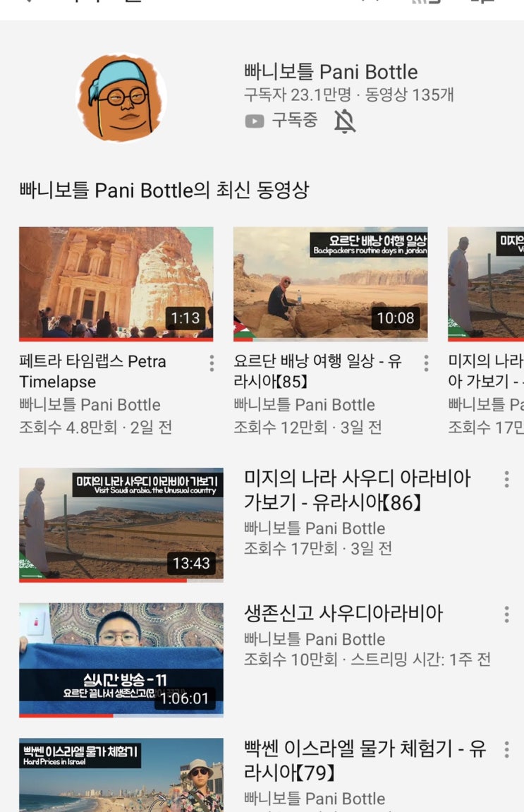Open the Pani Bottle channel avatar
This screenshot has height=812, width=524.
(122, 98)
